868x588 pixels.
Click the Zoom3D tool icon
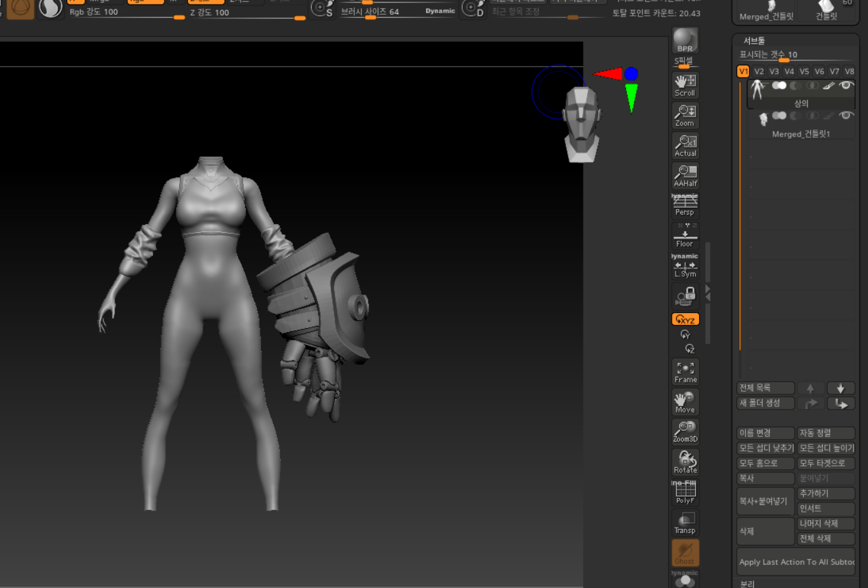click(x=685, y=432)
